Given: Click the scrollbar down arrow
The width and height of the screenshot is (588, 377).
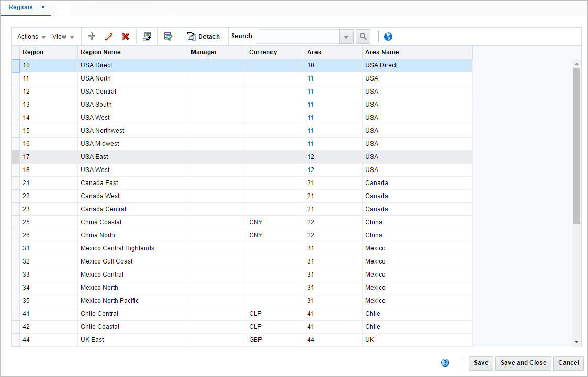Looking at the screenshot, I should 576,342.
